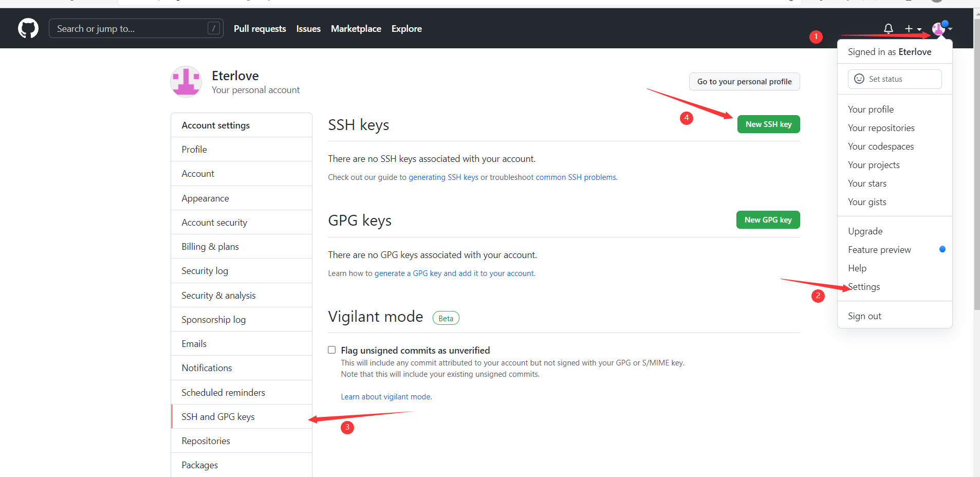Select SSH and GPG keys in sidebar
This screenshot has width=980, height=477.
(x=242, y=416)
